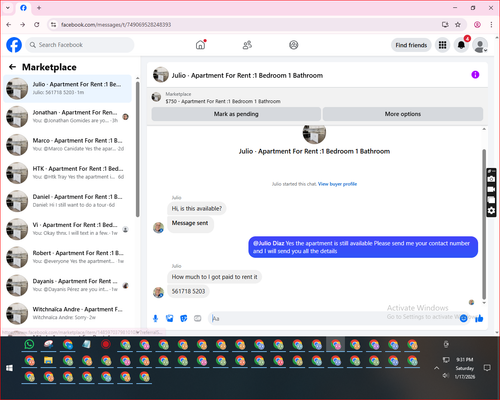Focus the Search Facebook field

click(x=80, y=45)
